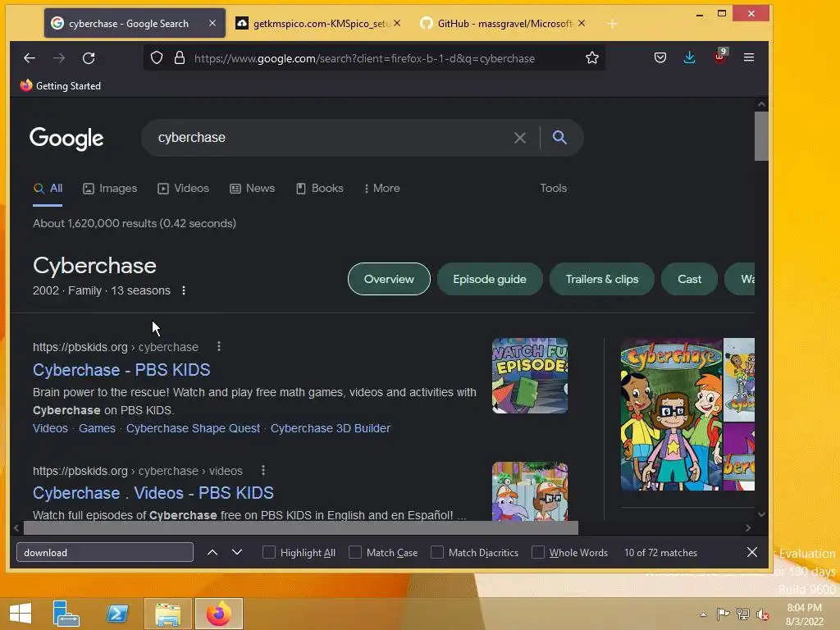
Task: Close the GitHub massgravel tab
Action: tap(582, 23)
